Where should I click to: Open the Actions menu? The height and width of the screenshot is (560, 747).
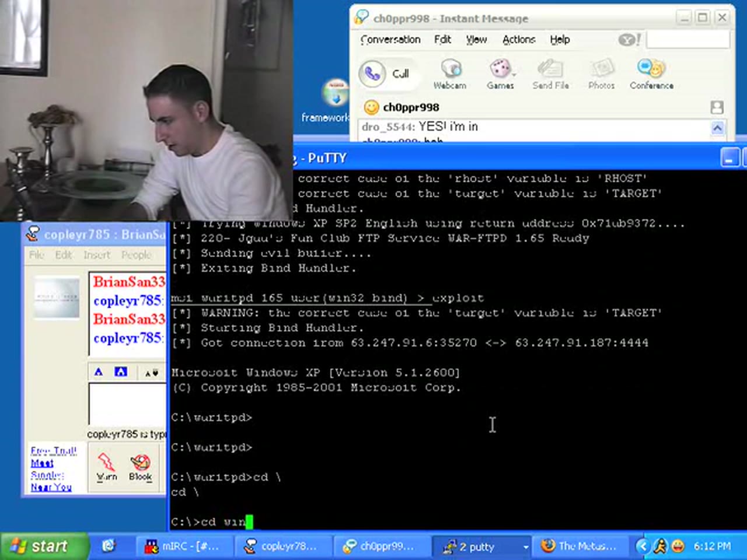pyautogui.click(x=519, y=40)
